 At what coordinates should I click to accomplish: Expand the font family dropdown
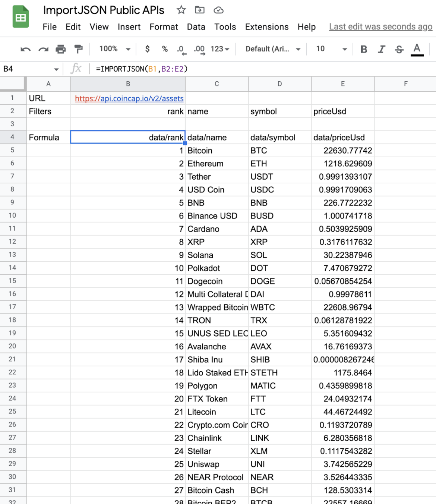(x=273, y=49)
